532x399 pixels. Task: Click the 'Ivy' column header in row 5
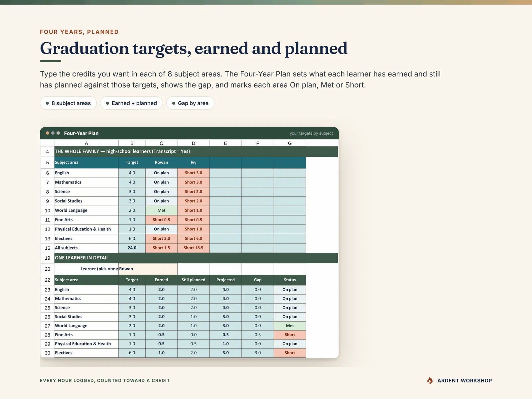click(194, 163)
